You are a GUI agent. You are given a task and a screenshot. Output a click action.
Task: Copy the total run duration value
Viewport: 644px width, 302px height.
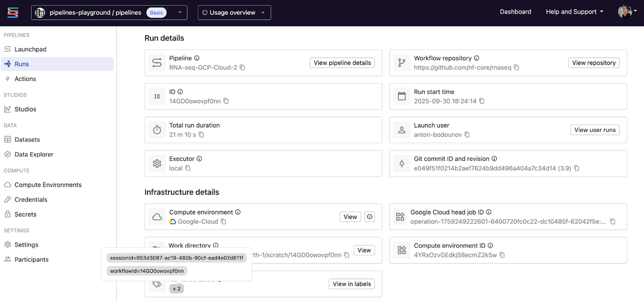201,134
